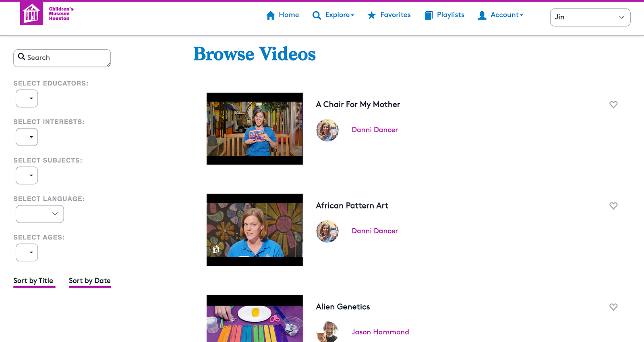The image size is (644, 342).
Task: Click the Browse Videos heading
Action: [255, 54]
